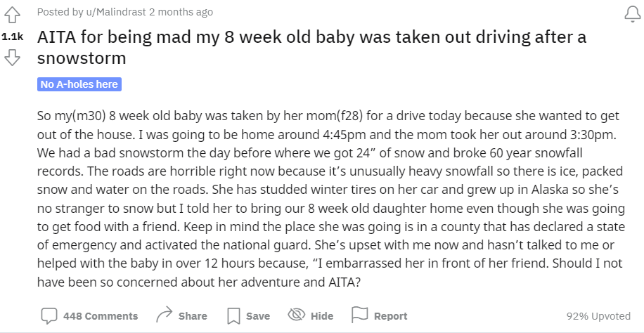
Task: Click the Report text label
Action: click(390, 316)
